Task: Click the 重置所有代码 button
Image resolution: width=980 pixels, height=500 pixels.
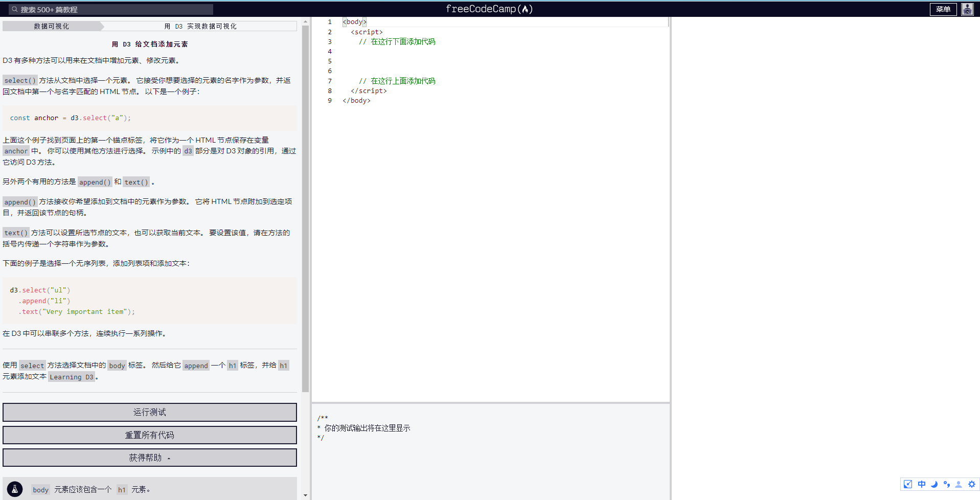Action: tap(150, 435)
